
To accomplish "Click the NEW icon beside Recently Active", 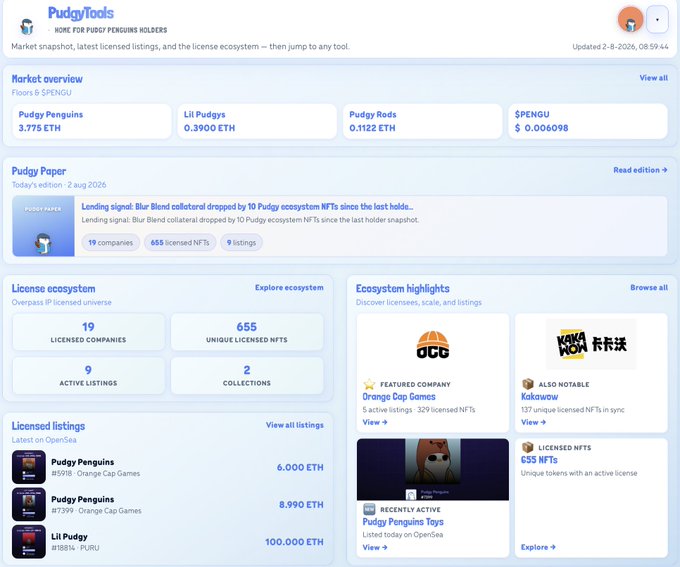I will [x=369, y=509].
